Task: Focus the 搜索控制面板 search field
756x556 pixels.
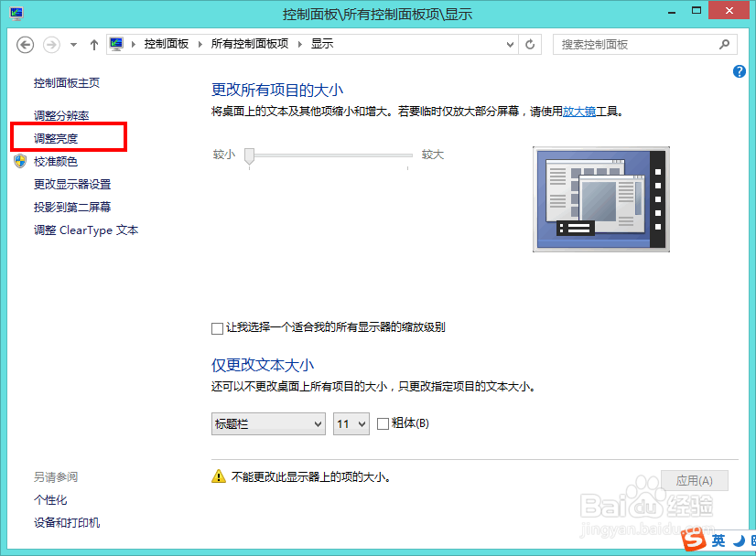Action: [644, 45]
